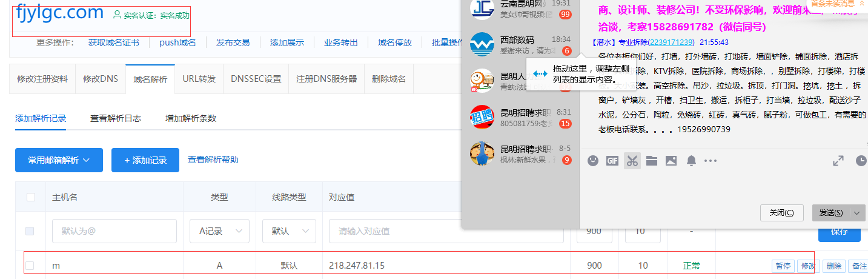868x279 pixels.
Task: Check the checkbox for host record m
Action: pos(30,265)
